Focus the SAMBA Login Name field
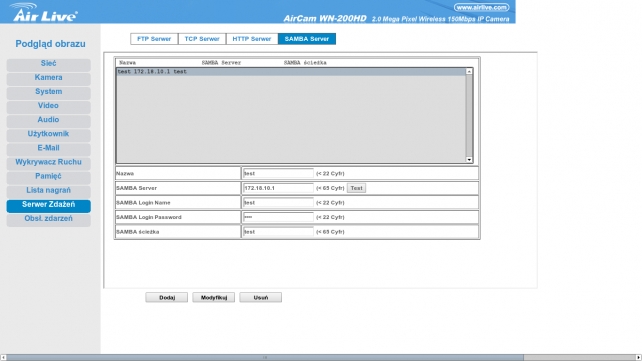Image resolution: width=642 pixels, height=361 pixels. click(278, 203)
